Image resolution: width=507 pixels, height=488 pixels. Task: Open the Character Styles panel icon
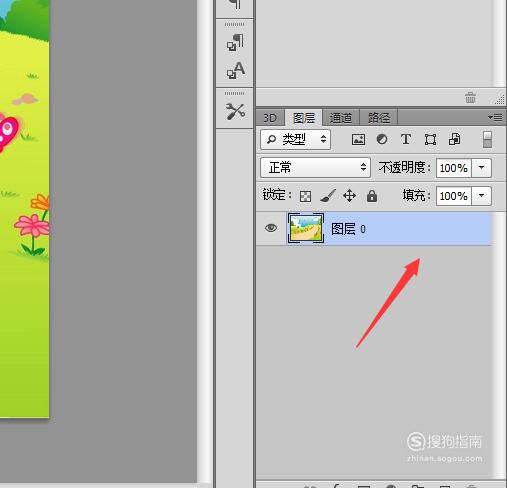pos(235,70)
